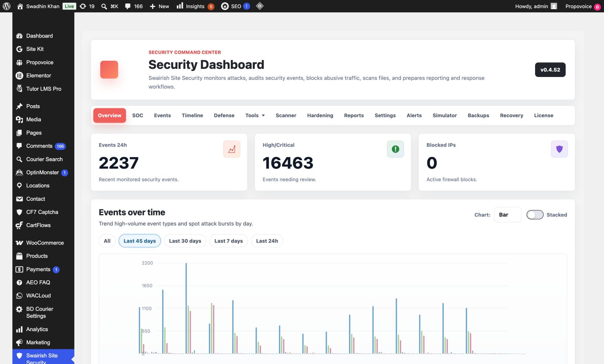Select the Last 7 days filter

[229, 241]
